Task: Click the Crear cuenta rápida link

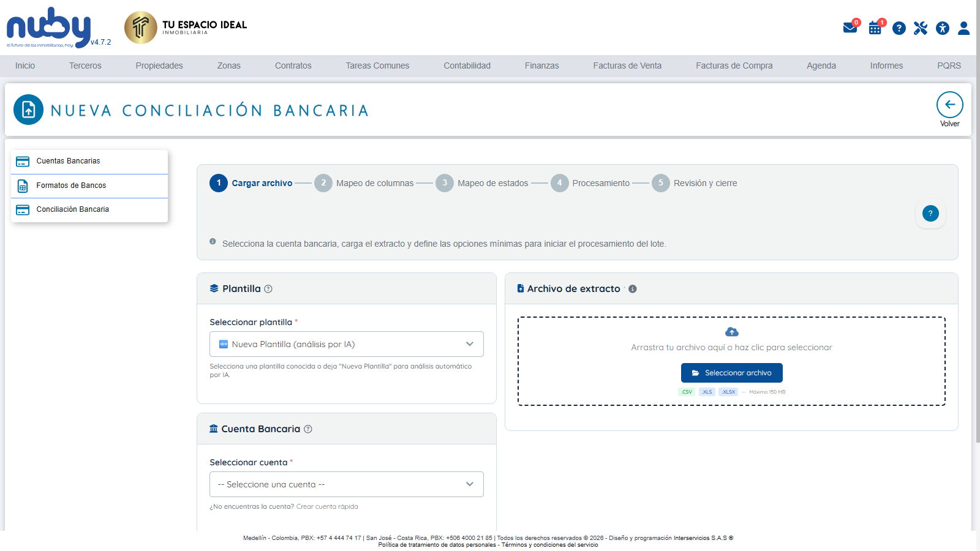Action: point(327,507)
